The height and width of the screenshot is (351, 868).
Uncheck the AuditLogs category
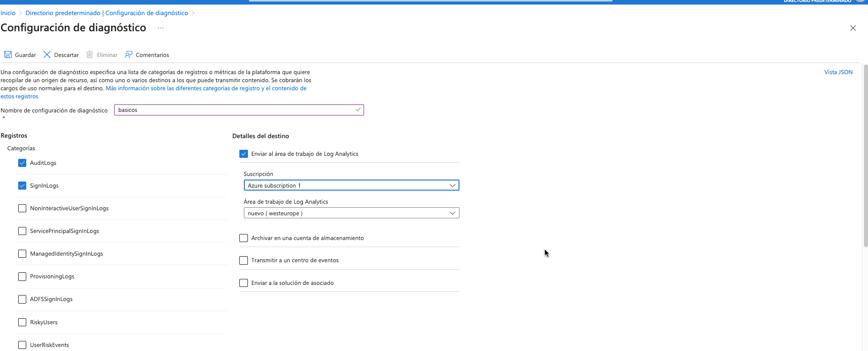tap(22, 163)
